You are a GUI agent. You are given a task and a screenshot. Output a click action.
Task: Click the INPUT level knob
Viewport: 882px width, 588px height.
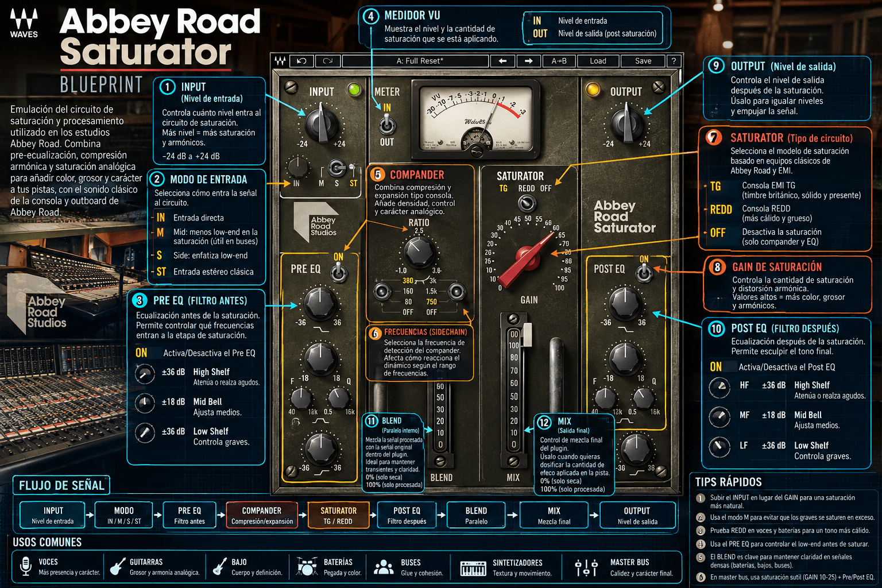pos(321,124)
